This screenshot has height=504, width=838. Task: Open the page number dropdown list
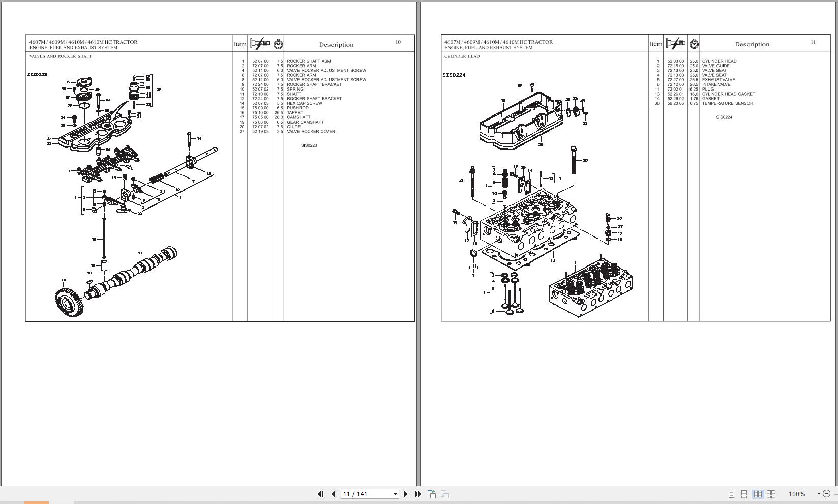395,494
